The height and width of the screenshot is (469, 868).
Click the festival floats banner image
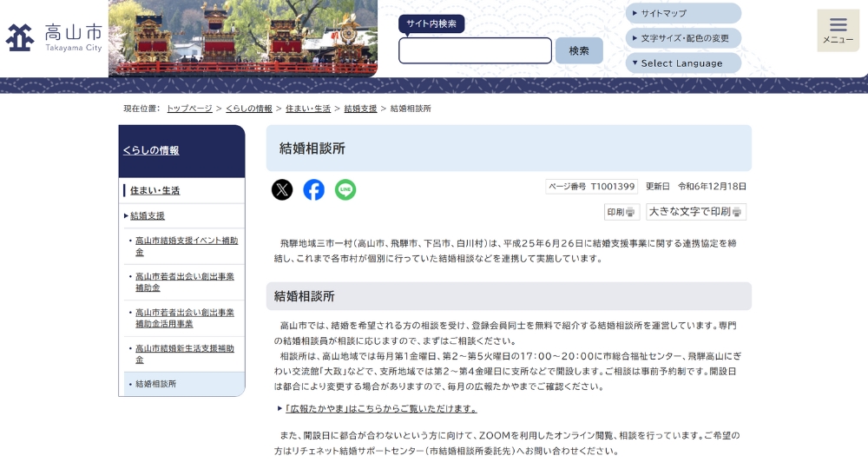pyautogui.click(x=243, y=37)
